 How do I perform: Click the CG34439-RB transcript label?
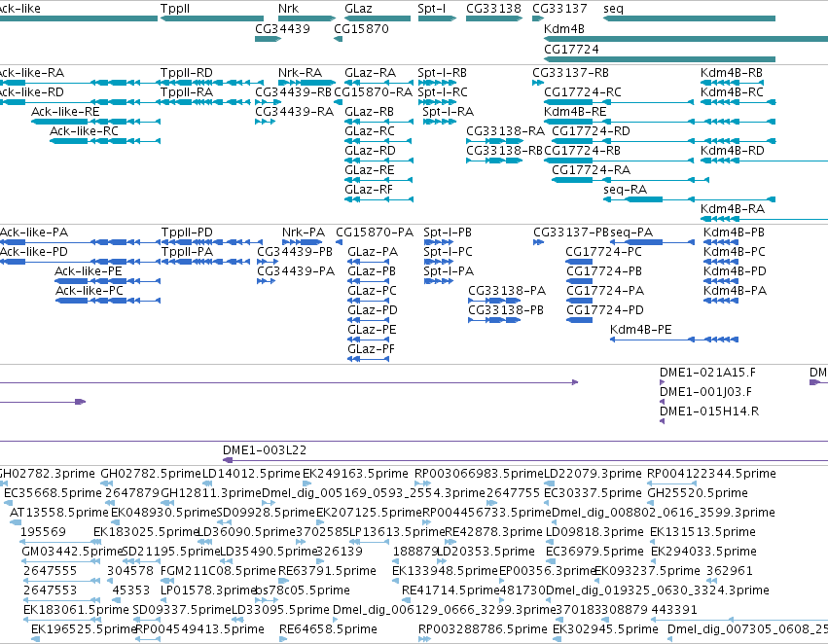(293, 91)
